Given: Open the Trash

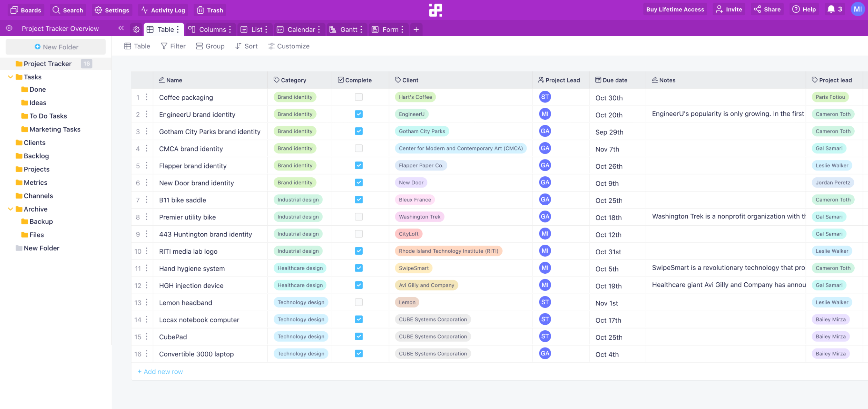Looking at the screenshot, I should (210, 10).
